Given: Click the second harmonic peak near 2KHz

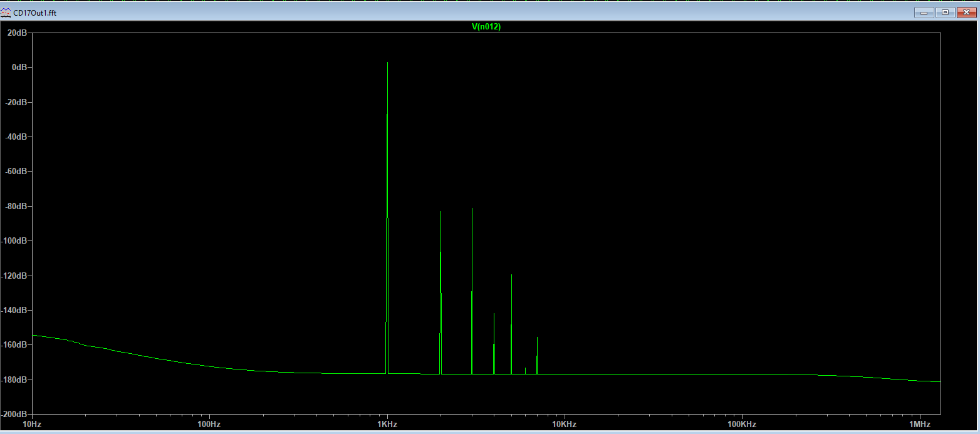Looking at the screenshot, I should pos(440,212).
